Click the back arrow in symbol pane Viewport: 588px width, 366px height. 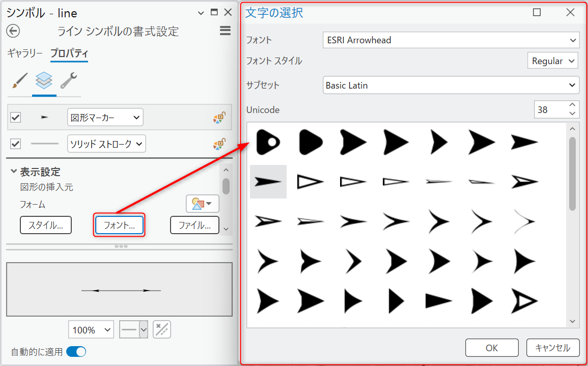(13, 31)
